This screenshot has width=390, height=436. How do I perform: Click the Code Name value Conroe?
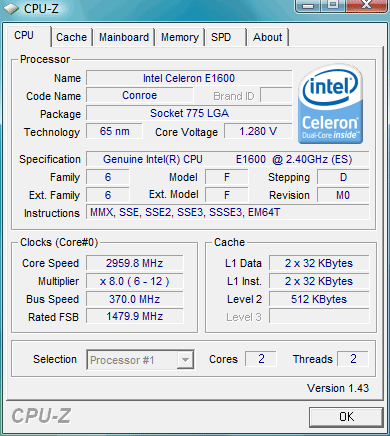click(140, 96)
